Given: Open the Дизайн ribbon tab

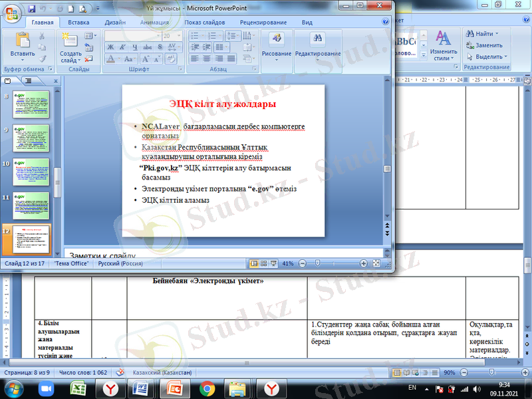Looking at the screenshot, I should pyautogui.click(x=115, y=22).
